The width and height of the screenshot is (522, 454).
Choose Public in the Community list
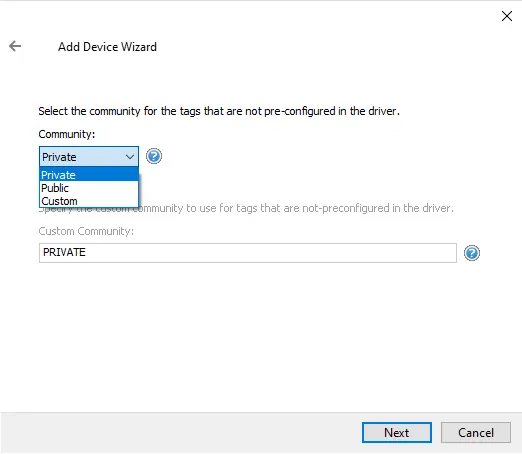click(89, 188)
